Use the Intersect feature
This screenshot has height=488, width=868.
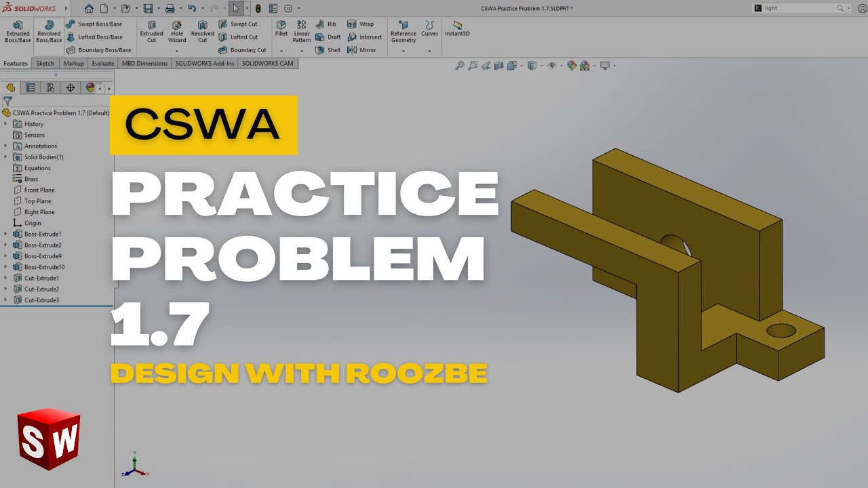[364, 37]
